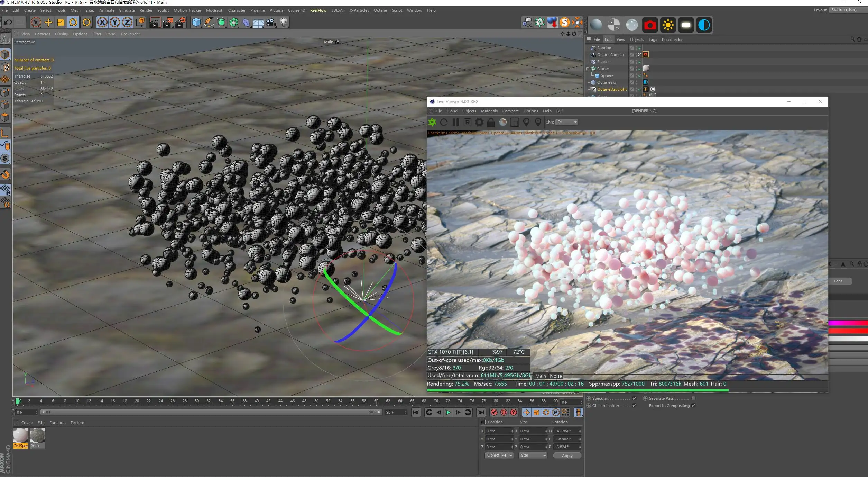Image resolution: width=868 pixels, height=477 pixels.
Task: Toggle X axis lock
Action: (x=102, y=22)
